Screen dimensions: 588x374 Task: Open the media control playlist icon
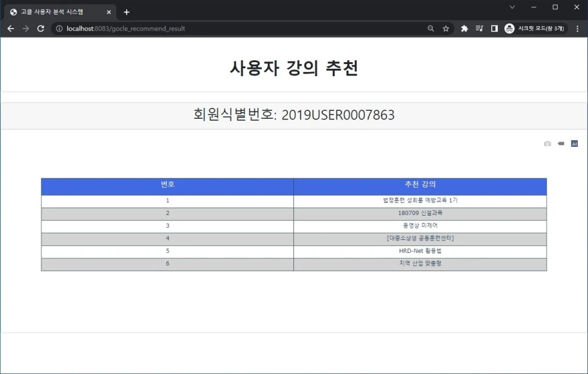coord(479,29)
